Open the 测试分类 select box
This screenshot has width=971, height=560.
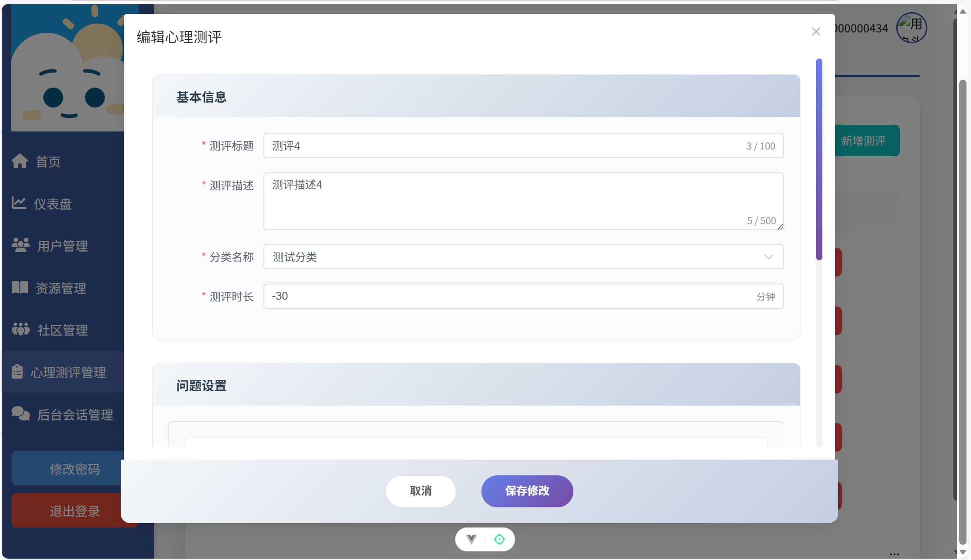click(x=523, y=257)
